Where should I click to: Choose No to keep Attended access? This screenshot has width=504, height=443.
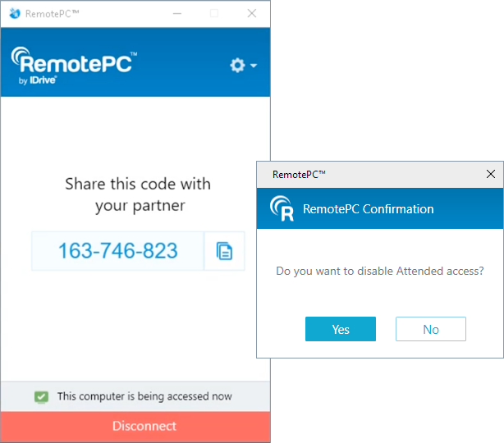tap(431, 329)
